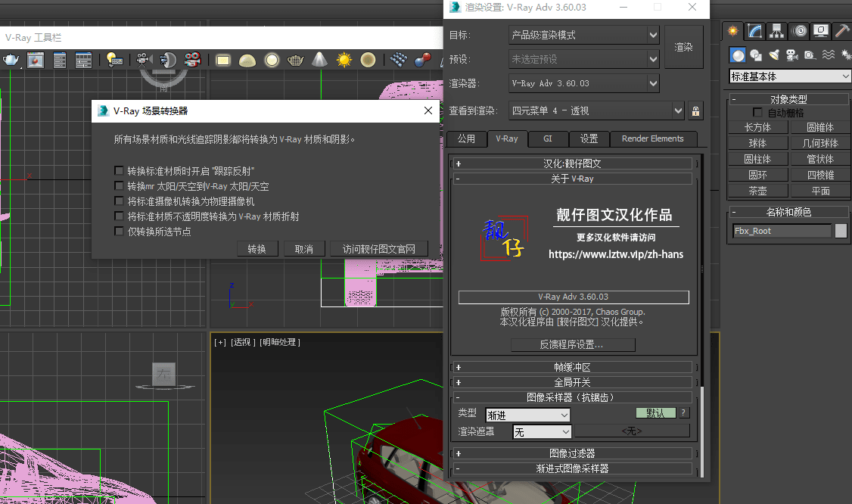Viewport: 852px width, 504px height.
Task: Open the 渲染遮罩 dropdown
Action: click(x=543, y=431)
